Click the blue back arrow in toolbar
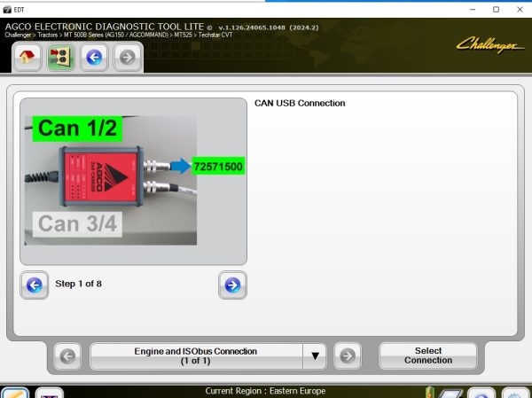Screen dimensions: 532x398 94,57
